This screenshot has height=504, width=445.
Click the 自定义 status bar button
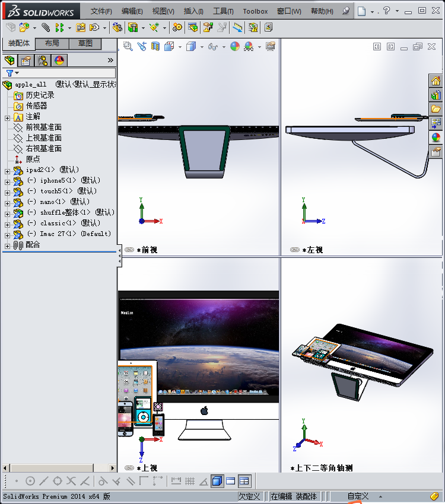358,496
